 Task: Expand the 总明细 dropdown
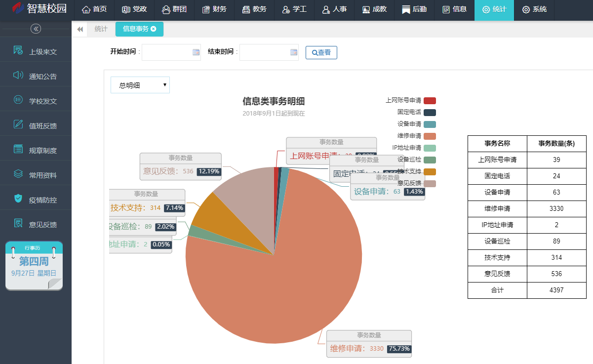pyautogui.click(x=140, y=85)
